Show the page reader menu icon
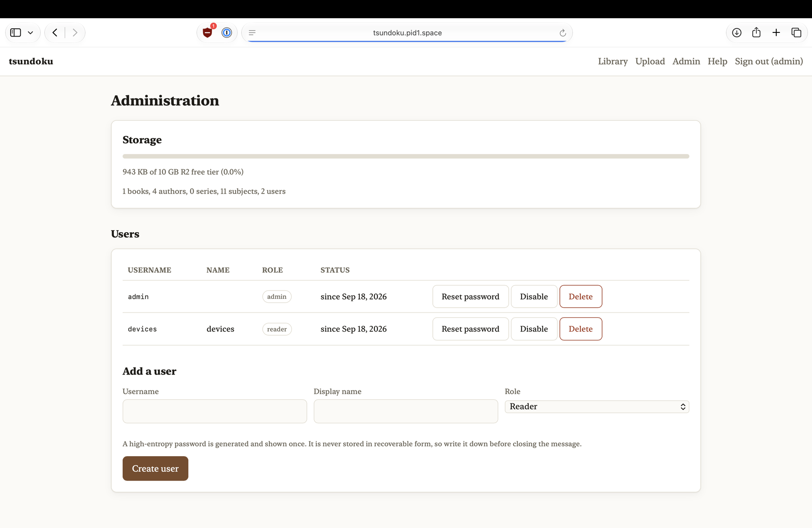 252,32
